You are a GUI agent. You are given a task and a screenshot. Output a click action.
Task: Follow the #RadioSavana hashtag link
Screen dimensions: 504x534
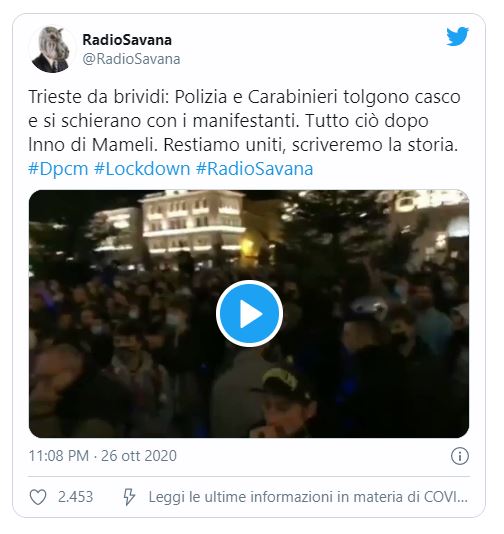tap(255, 169)
